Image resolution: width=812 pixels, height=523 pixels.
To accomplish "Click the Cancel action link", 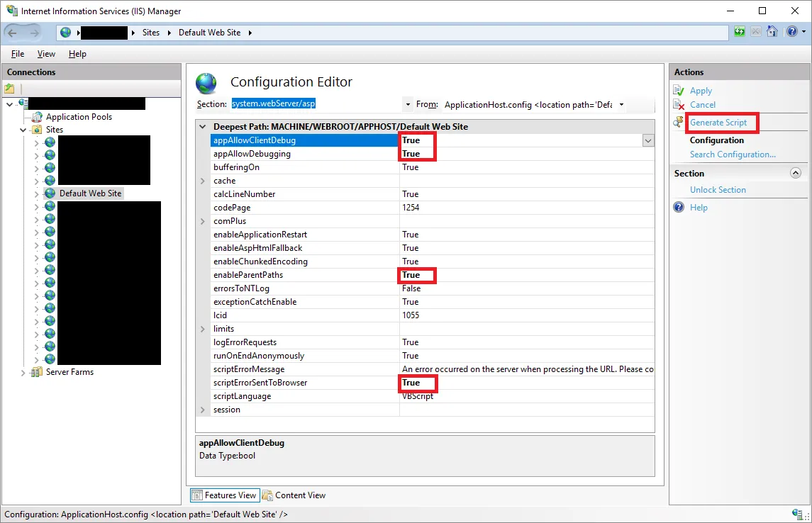I will (702, 104).
